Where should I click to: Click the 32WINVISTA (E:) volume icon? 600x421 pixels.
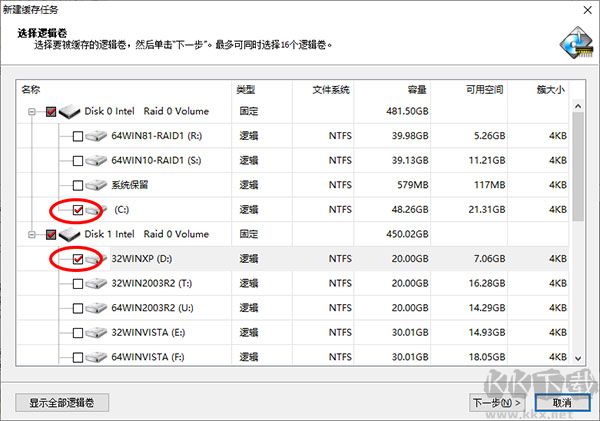[96, 333]
